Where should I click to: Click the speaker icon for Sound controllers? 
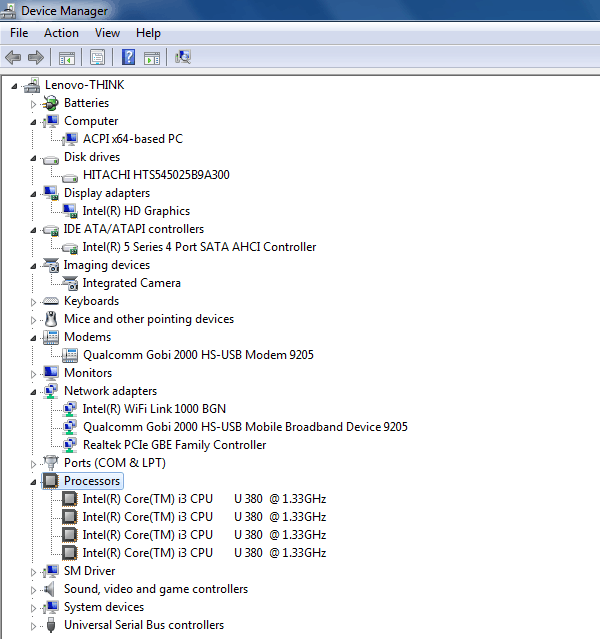coord(50,589)
